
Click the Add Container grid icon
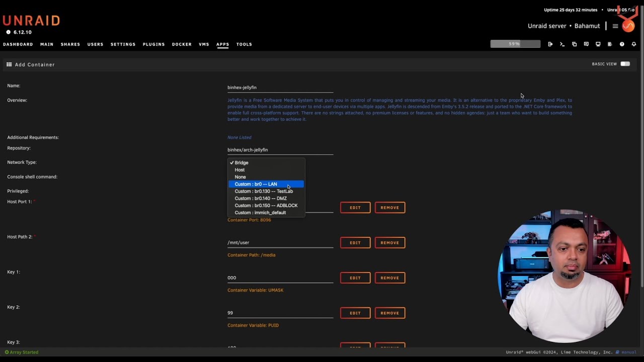pos(9,64)
